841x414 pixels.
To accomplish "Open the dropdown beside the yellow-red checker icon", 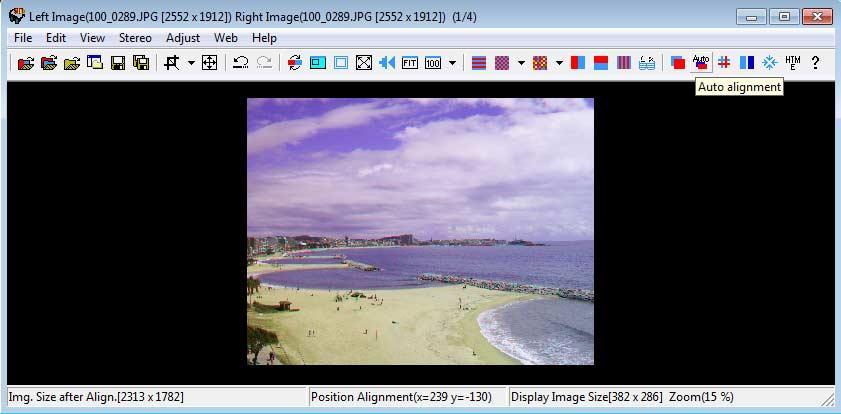I will (559, 63).
